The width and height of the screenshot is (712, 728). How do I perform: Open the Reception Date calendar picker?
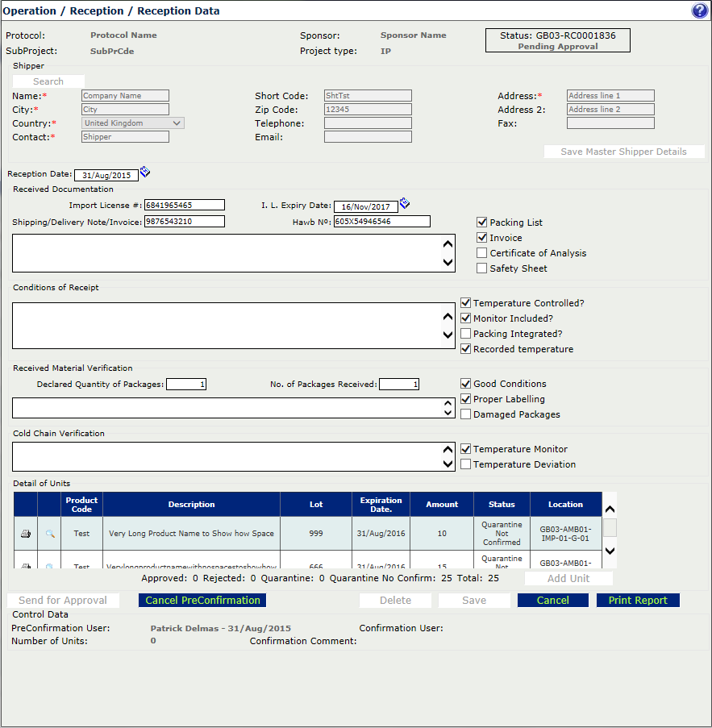click(x=145, y=173)
